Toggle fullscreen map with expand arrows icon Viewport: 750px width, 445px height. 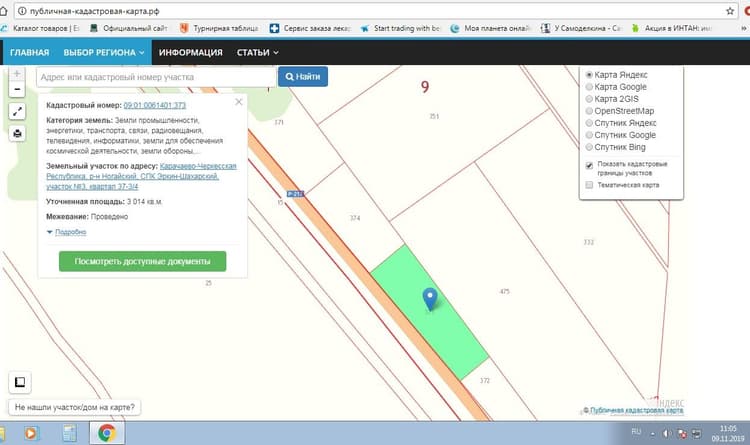[17, 111]
